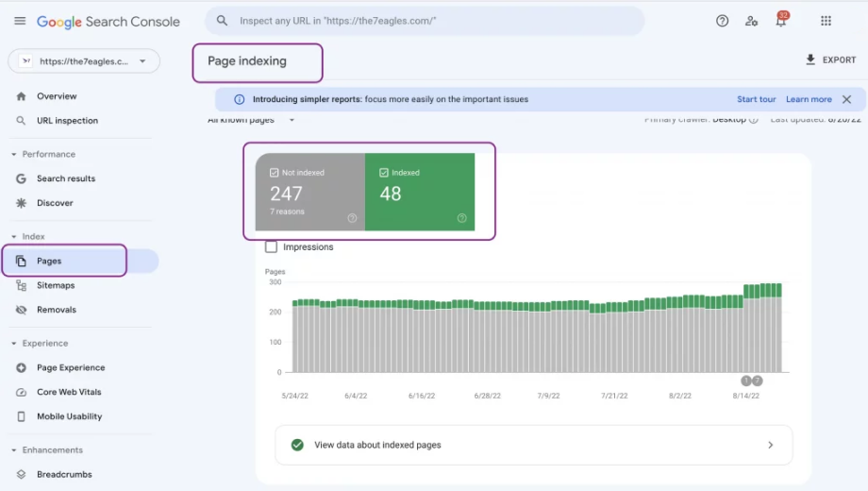
Task: Click the Discover asterisk icon
Action: click(21, 203)
